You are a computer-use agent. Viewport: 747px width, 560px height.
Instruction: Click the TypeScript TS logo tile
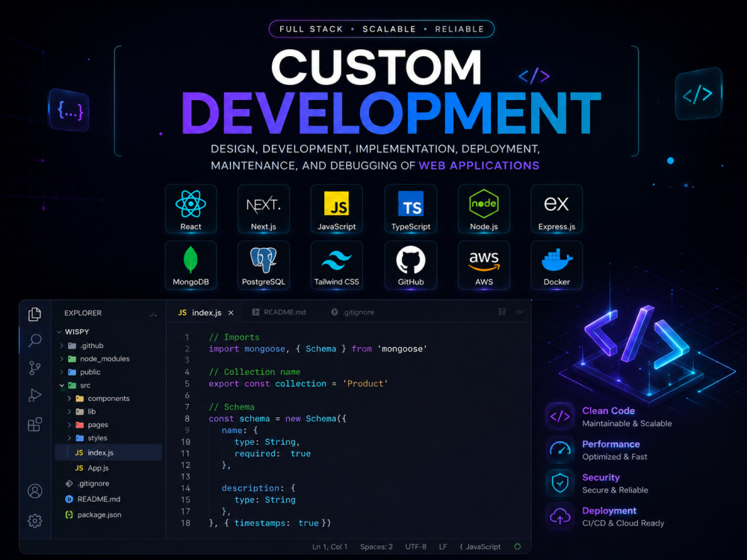coord(411,208)
